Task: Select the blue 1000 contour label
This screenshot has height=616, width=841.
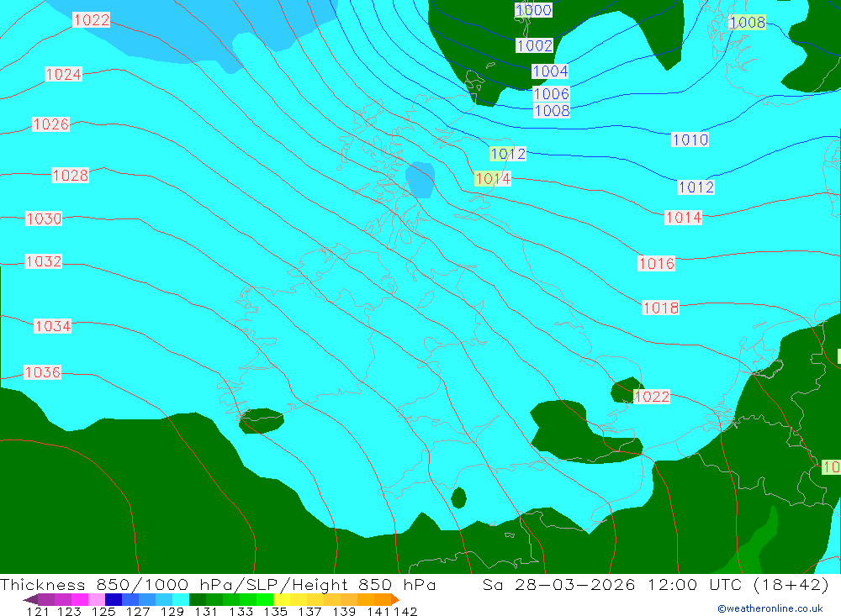Action: click(x=533, y=9)
